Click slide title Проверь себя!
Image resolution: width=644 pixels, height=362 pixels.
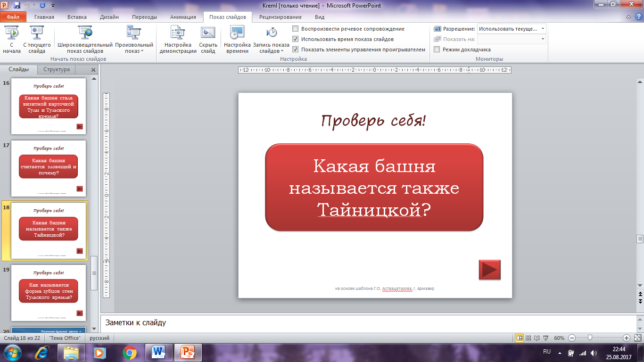tap(374, 121)
